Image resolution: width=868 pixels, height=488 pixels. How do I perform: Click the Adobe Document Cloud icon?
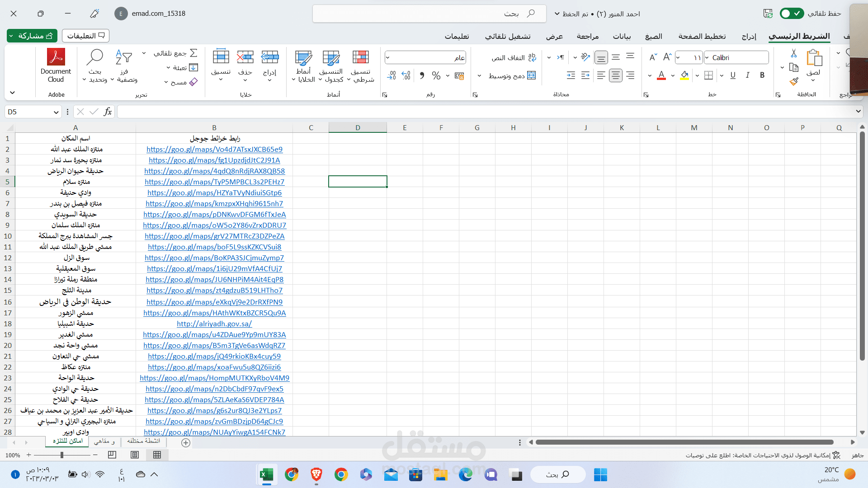[x=56, y=58]
